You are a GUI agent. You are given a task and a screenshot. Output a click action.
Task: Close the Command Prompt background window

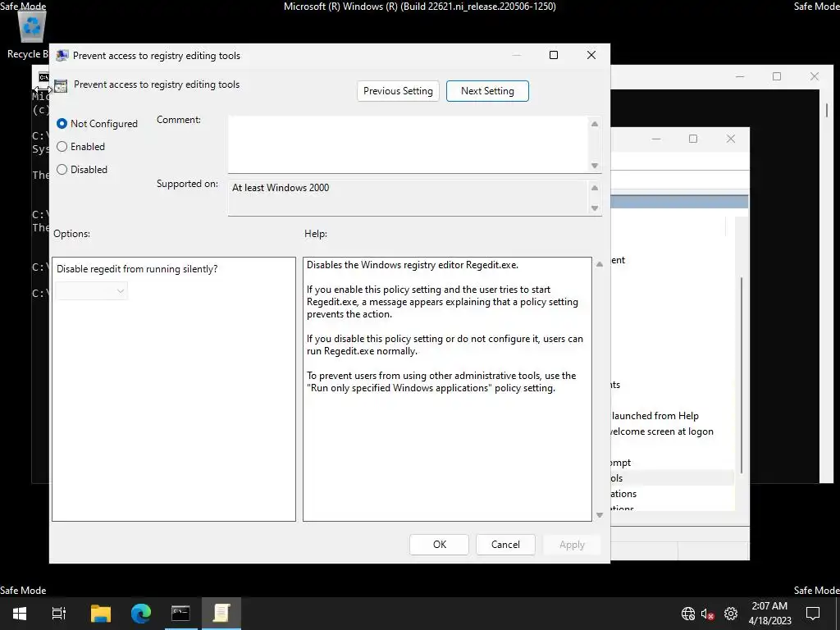pos(815,76)
